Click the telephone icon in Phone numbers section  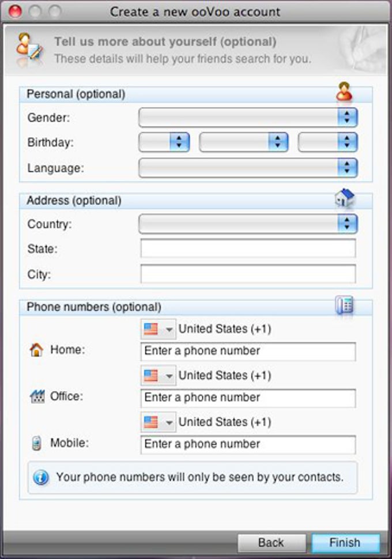(344, 305)
